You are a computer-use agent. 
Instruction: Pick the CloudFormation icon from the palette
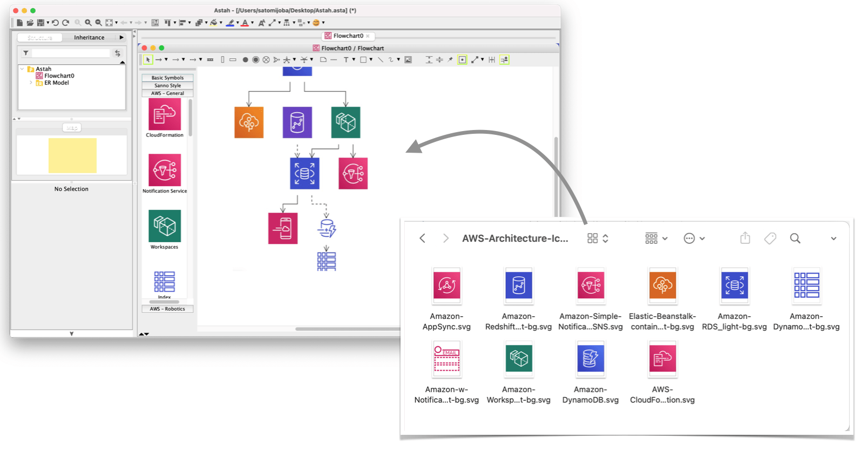click(165, 114)
